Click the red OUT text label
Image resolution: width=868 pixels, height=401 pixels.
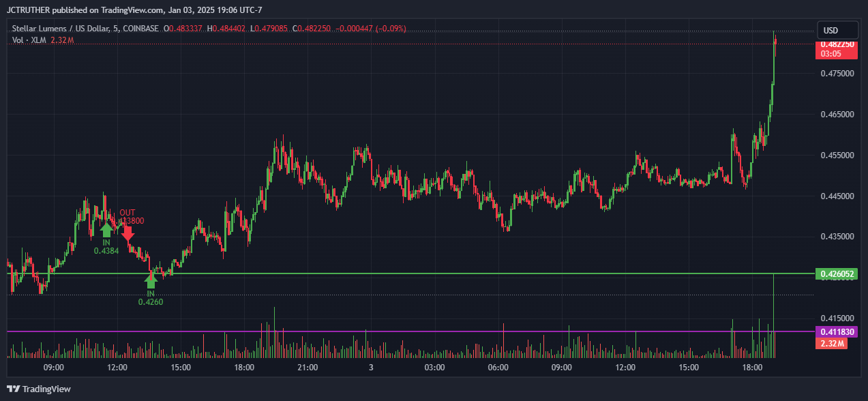(x=128, y=213)
